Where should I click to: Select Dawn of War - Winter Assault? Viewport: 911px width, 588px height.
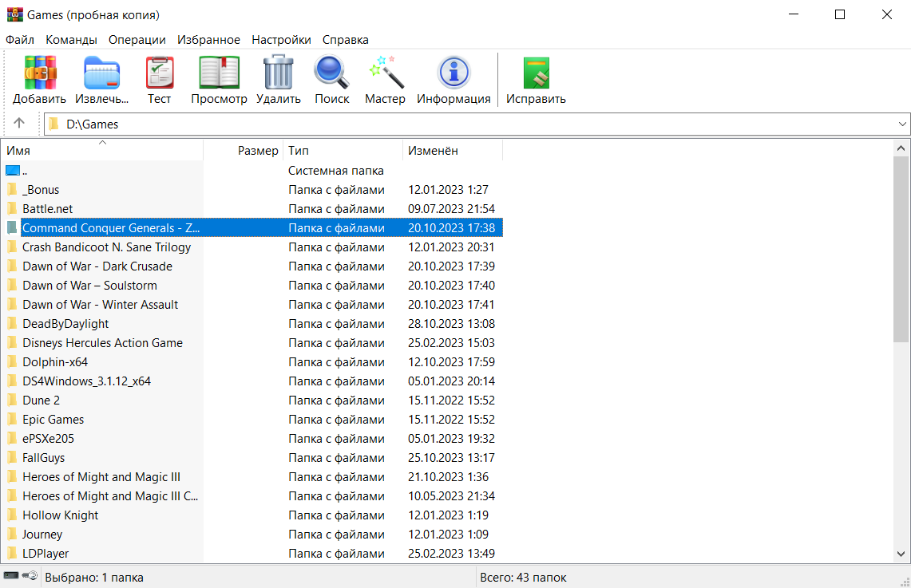pos(101,305)
